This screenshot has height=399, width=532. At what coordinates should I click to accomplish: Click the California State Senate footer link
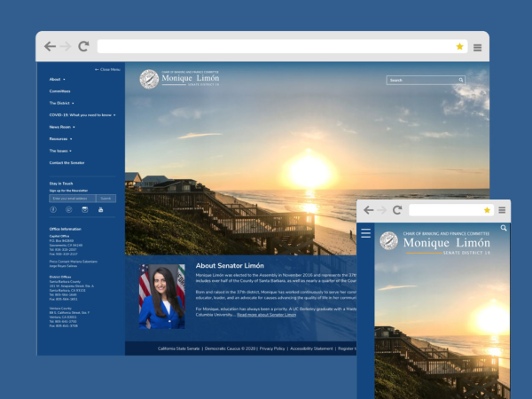(x=178, y=348)
